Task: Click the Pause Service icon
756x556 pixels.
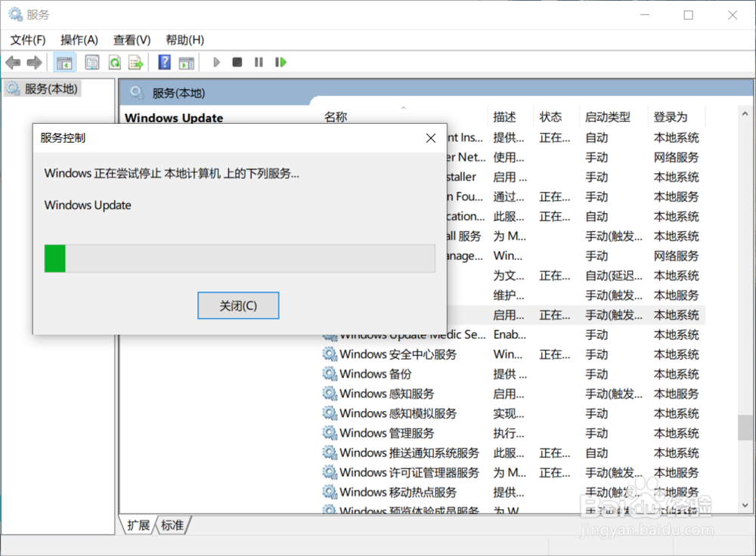Action: tap(259, 62)
